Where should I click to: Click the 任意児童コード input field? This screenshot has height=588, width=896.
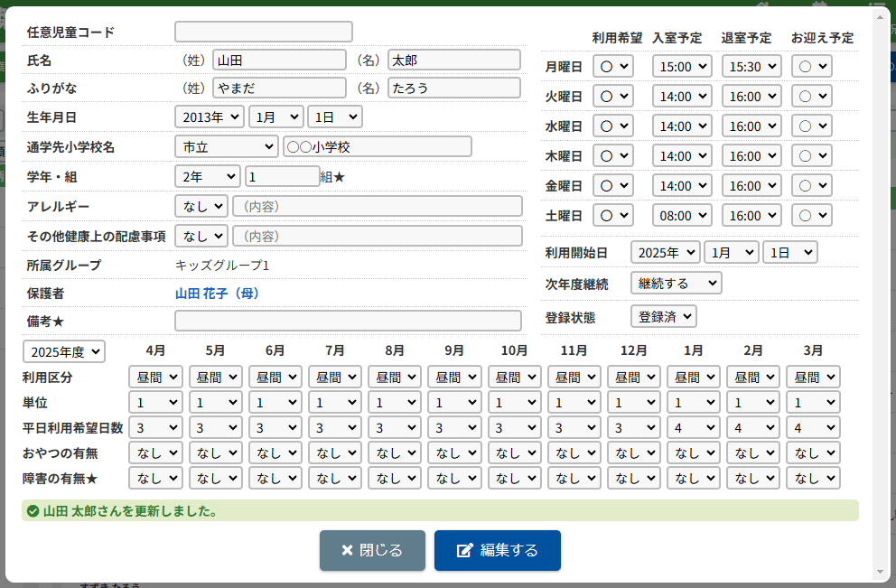point(263,32)
